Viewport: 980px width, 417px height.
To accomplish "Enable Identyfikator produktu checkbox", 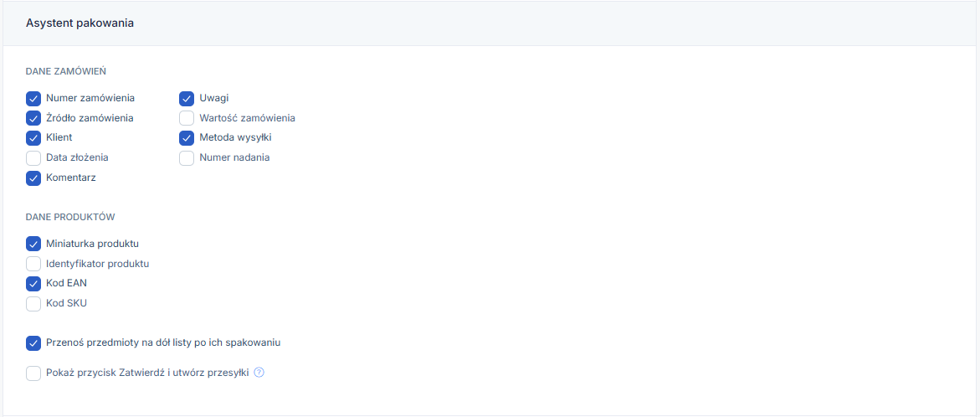I will coord(33,264).
